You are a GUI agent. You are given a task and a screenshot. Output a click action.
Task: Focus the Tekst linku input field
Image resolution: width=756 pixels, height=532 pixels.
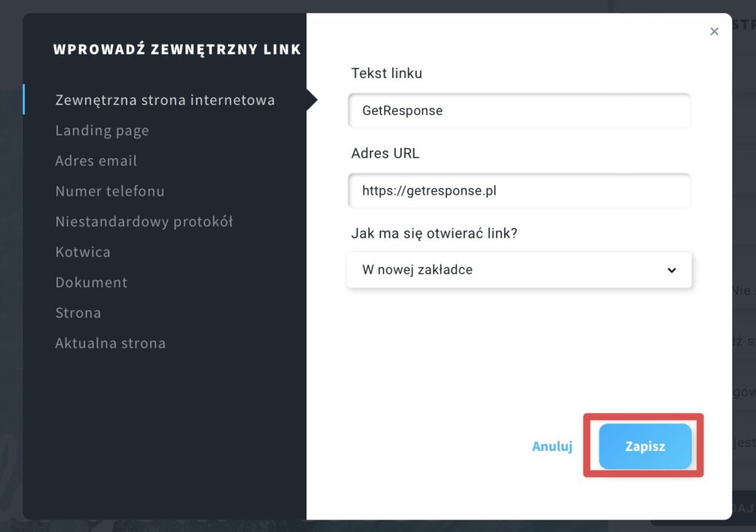click(519, 111)
